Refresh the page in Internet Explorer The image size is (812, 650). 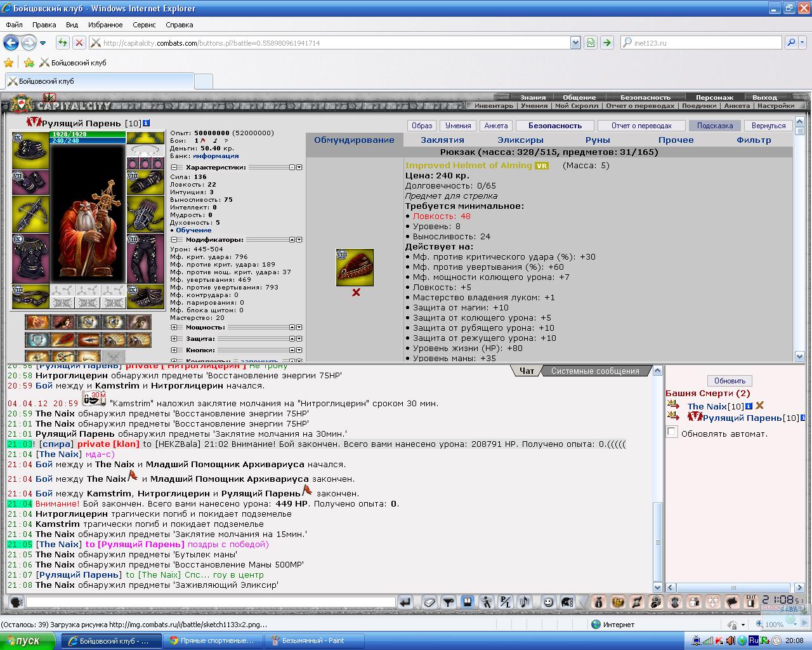point(62,43)
